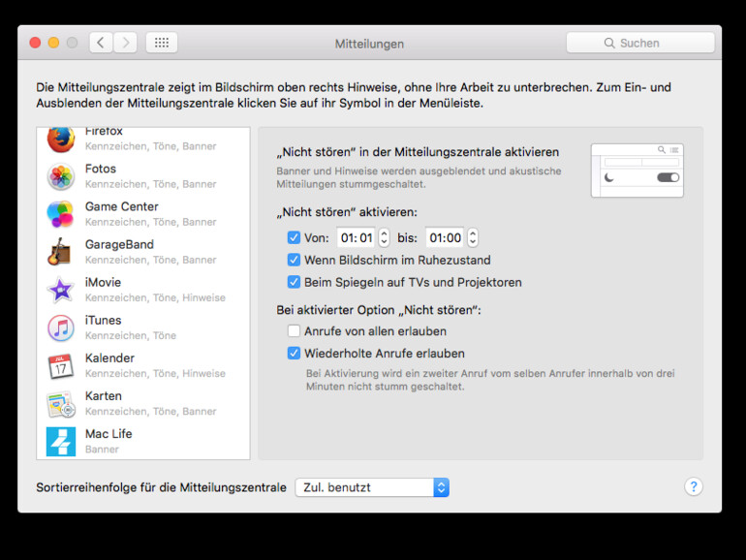Show all preferences grid button
The image size is (746, 560).
[162, 43]
